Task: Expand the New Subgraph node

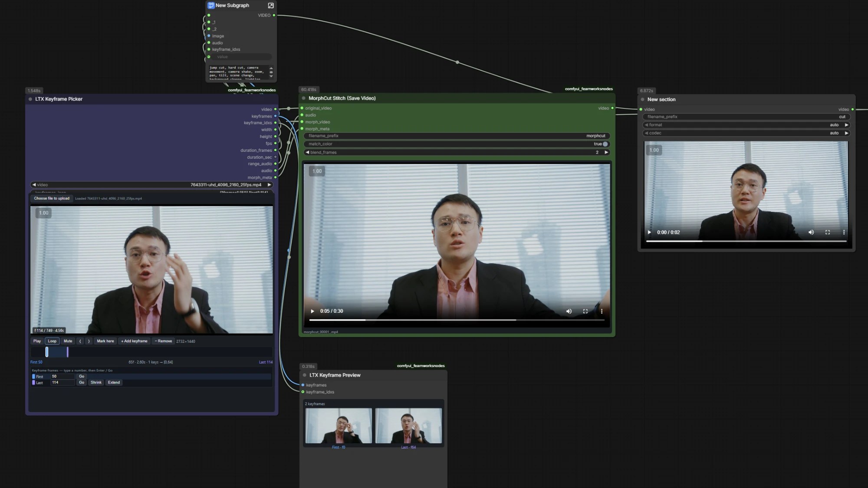Action: pyautogui.click(x=271, y=6)
